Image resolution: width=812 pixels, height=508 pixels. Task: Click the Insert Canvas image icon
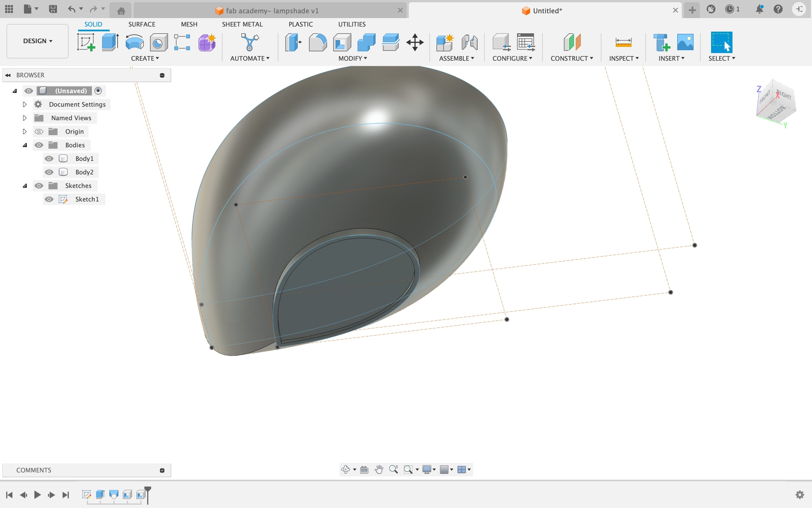[x=685, y=42]
